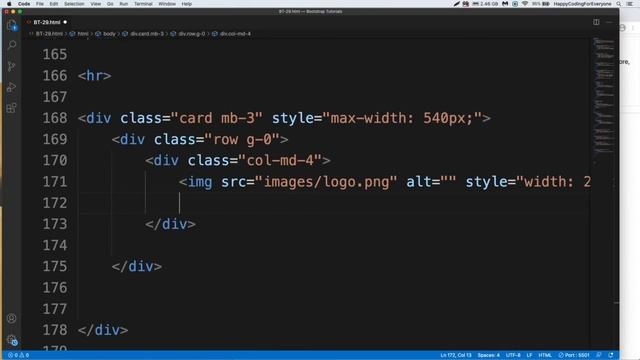Click the Wi-Fi icon in menu bar
This screenshot has width=640, height=360.
tap(525, 4)
